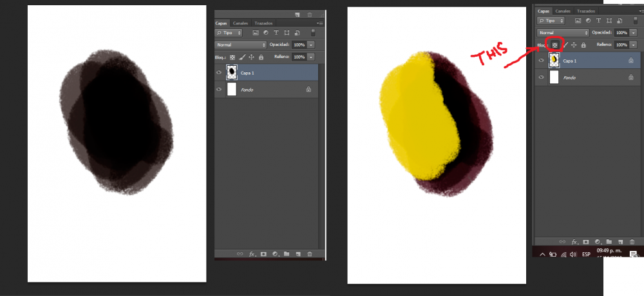Click adjustment layer filter in right panel
The image size is (644, 296).
click(x=588, y=21)
